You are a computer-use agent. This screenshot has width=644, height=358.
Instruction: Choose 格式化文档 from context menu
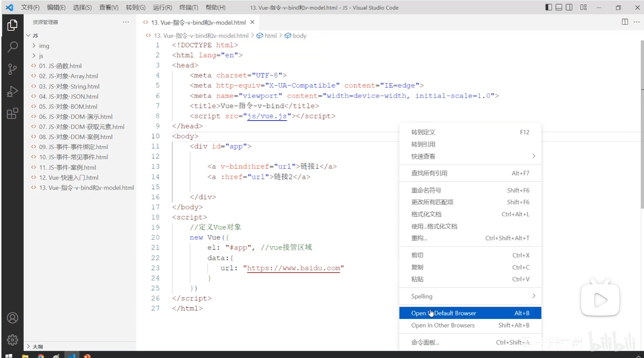[x=470, y=214]
